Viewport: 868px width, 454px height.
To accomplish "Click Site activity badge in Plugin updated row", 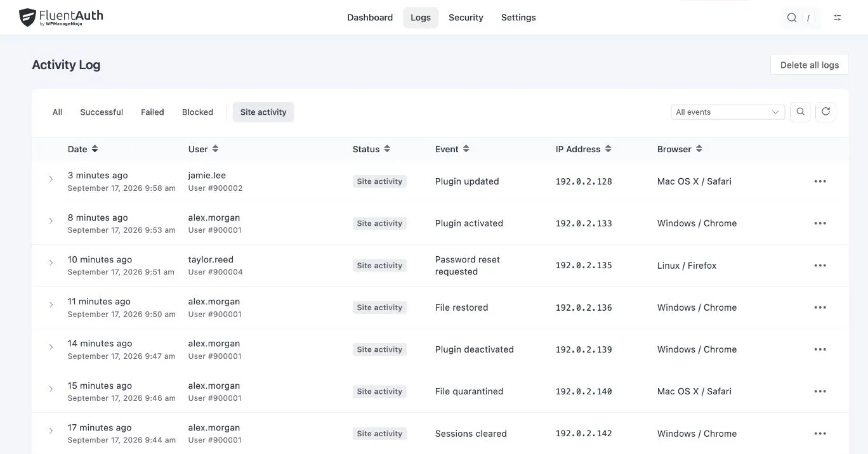I will pyautogui.click(x=379, y=181).
